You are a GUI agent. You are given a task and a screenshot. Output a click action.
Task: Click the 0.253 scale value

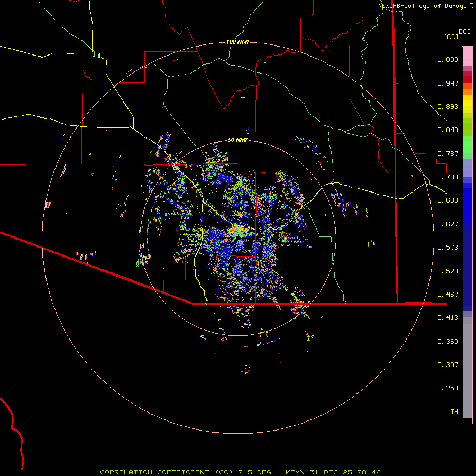click(x=448, y=388)
